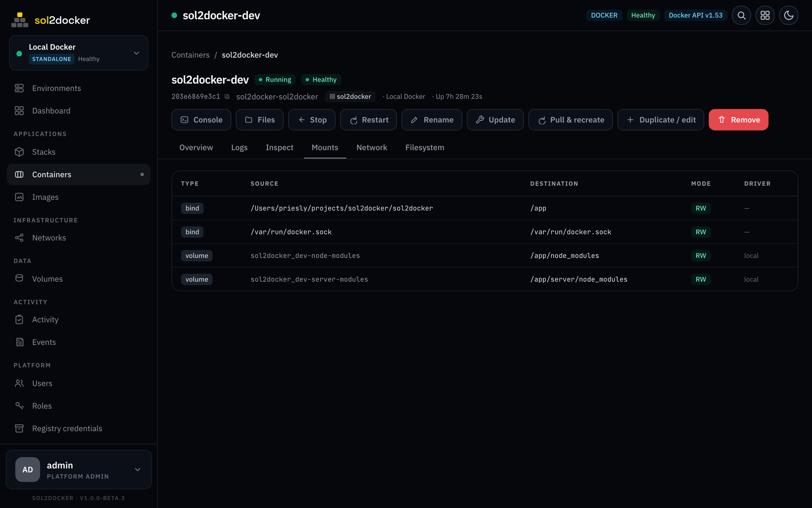Switch to Overview tab
812x508 pixels.
point(196,148)
